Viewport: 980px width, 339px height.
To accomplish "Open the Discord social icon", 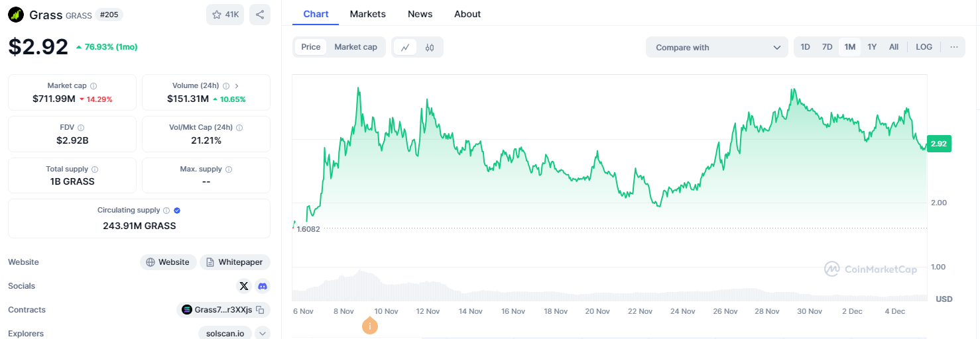I will [x=263, y=286].
